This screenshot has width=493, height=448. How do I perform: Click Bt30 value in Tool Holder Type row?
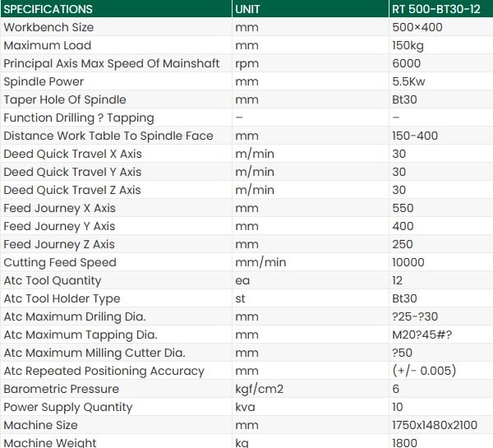pos(404,298)
